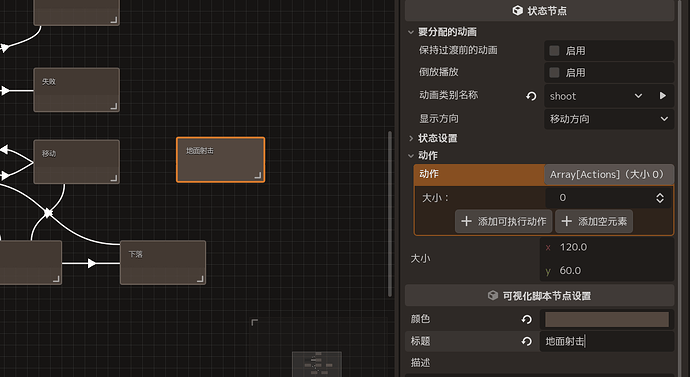The width and height of the screenshot is (690, 377).
Task: Enable 保持过渡前的动画 checkbox
Action: [x=554, y=51]
